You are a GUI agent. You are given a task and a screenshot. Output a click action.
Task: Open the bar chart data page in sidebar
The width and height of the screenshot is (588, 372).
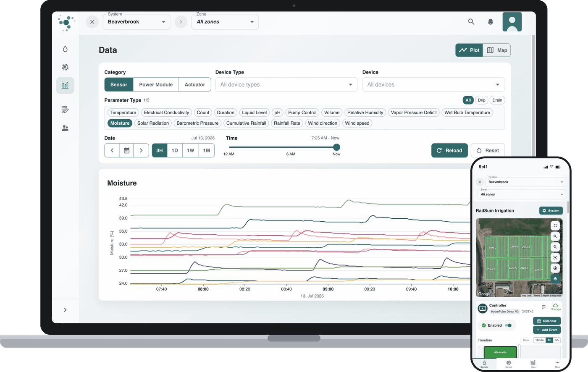[x=65, y=85]
